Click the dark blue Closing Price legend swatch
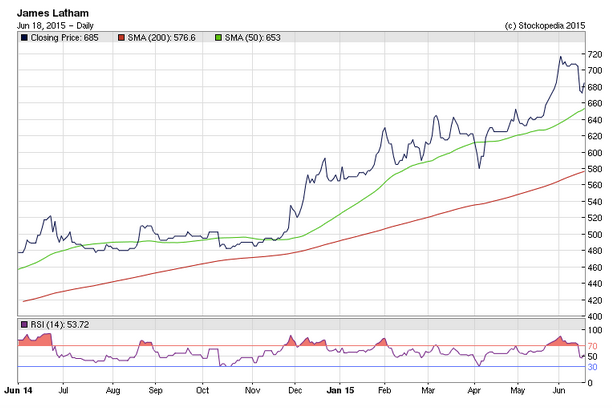 click(x=24, y=38)
